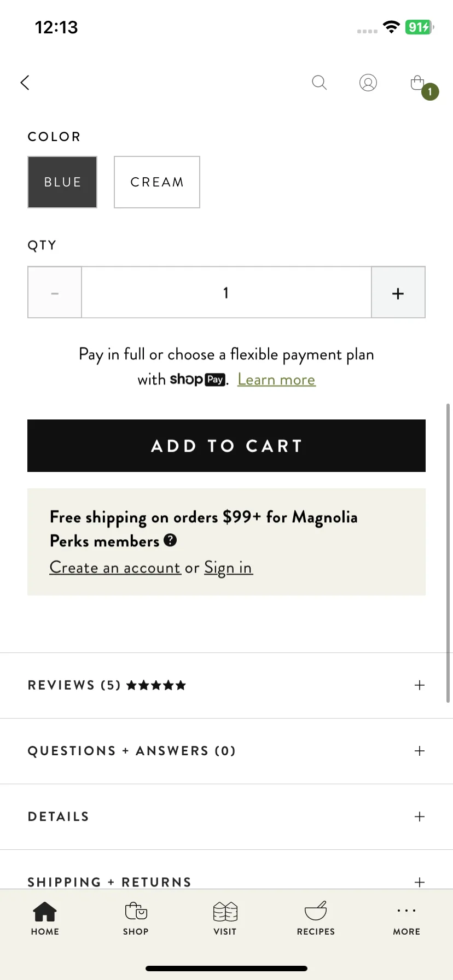Expand the Questions + Answers section
This screenshot has width=453, height=980.
point(226,751)
